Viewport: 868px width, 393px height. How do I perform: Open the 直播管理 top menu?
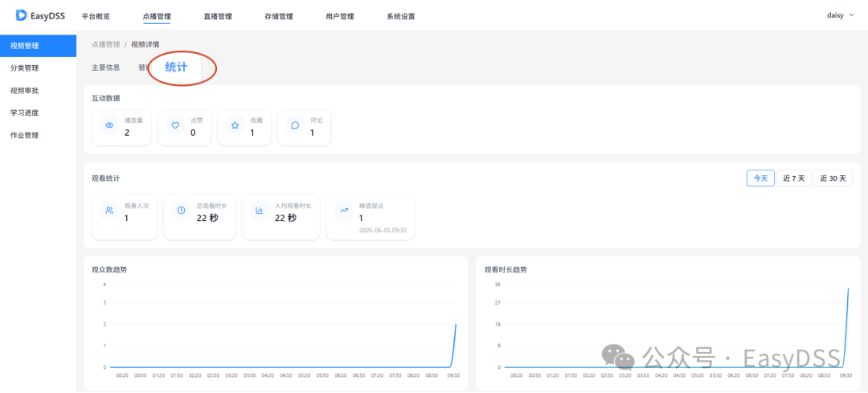[218, 16]
